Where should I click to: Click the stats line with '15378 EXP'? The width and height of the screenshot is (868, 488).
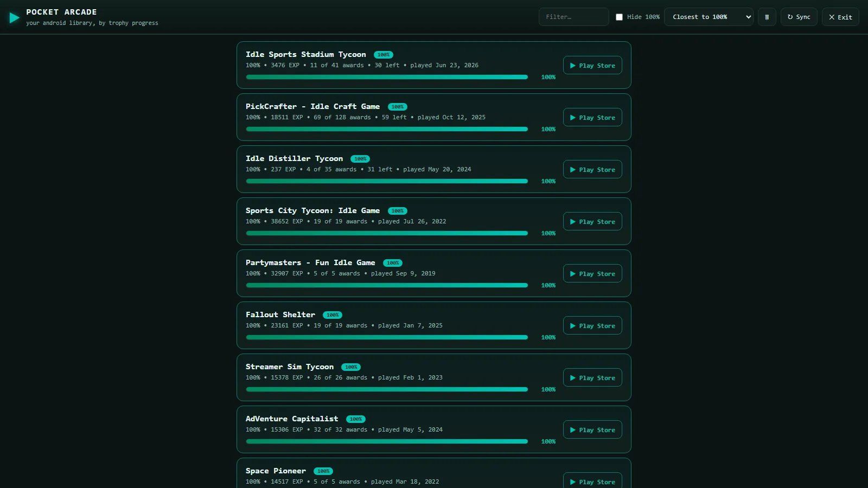(x=344, y=377)
